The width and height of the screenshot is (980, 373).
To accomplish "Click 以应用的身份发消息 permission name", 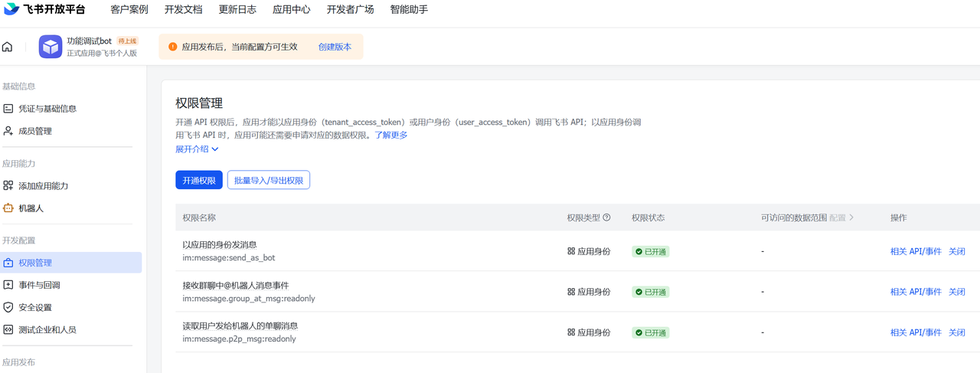I will tap(220, 245).
